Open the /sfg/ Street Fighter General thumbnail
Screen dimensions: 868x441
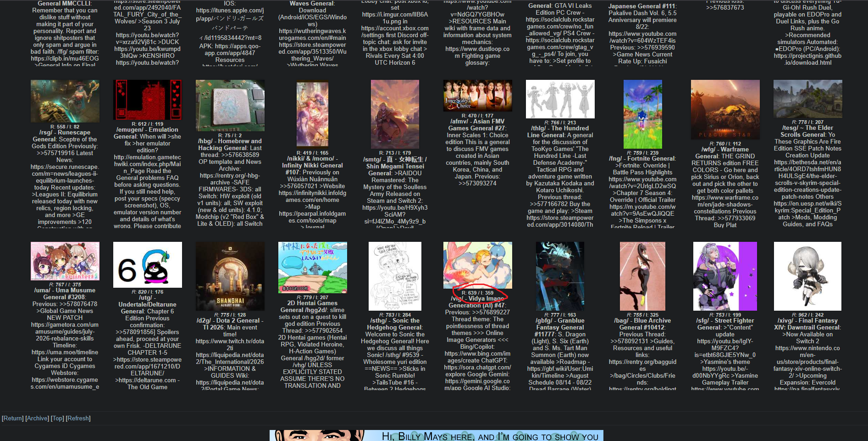click(x=725, y=276)
